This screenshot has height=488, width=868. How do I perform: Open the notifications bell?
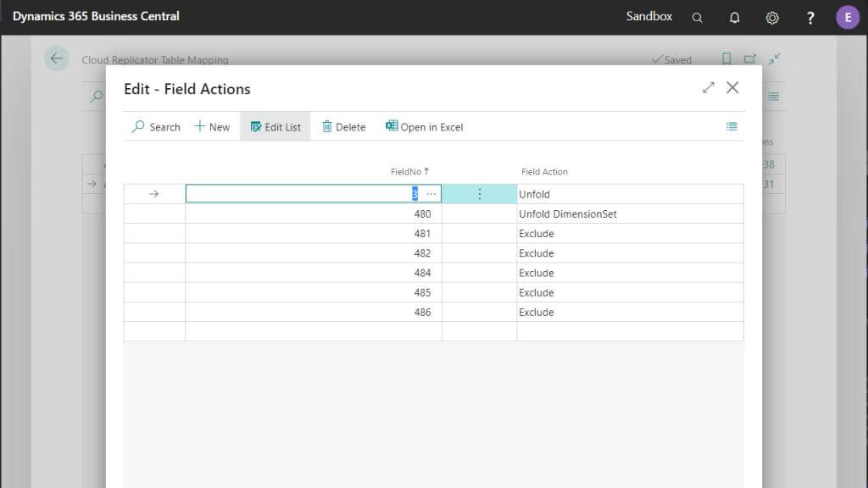tap(734, 18)
